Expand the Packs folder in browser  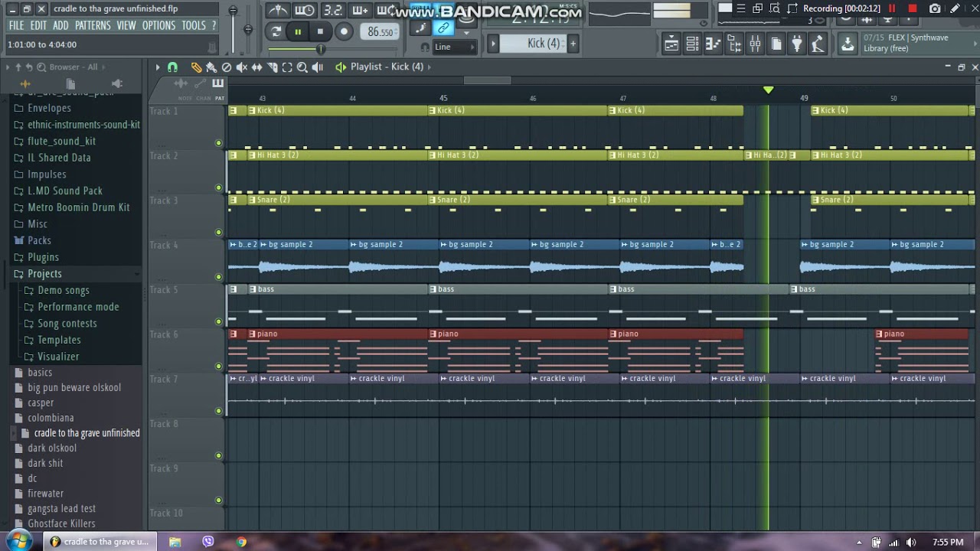[39, 240]
